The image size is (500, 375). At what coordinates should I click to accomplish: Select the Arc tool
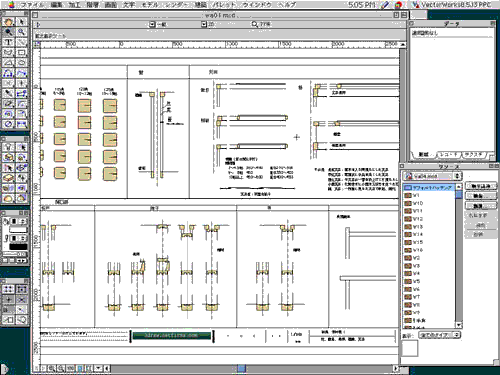tap(8, 63)
